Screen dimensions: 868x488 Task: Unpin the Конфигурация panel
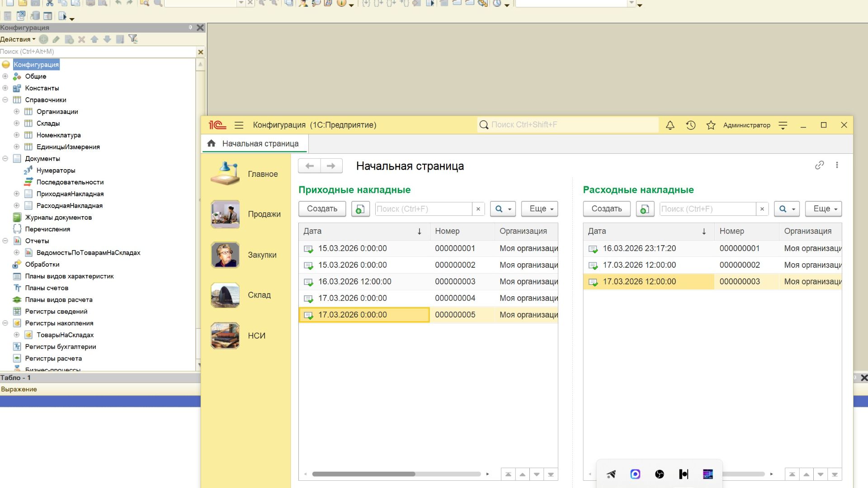pyautogui.click(x=190, y=28)
